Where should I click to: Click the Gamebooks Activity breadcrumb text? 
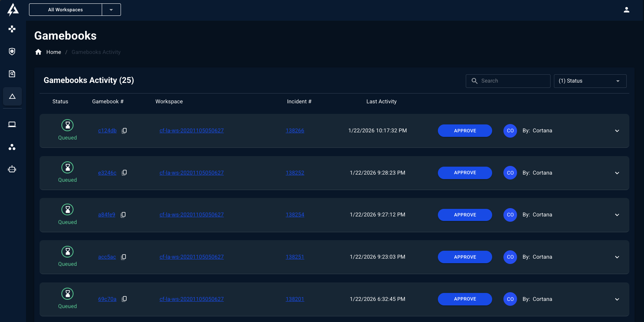[96, 52]
